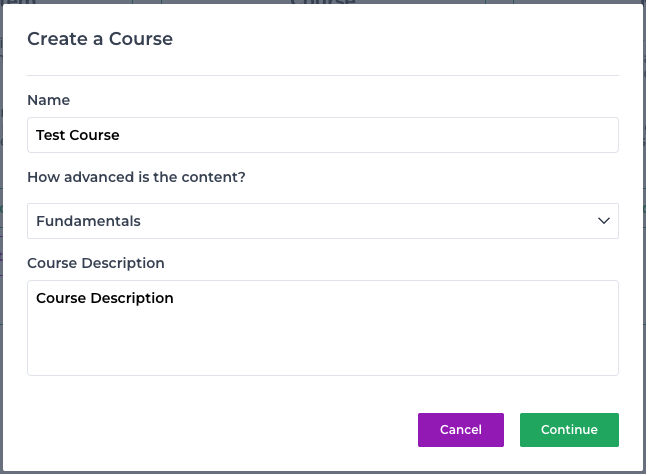Open the content level dropdown

(323, 221)
